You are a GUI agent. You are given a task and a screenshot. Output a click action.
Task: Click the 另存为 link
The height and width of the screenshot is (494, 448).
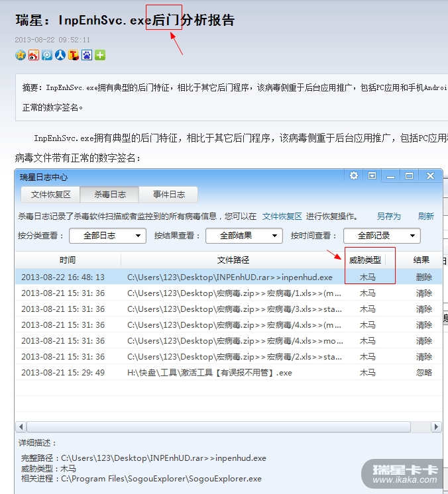389,217
